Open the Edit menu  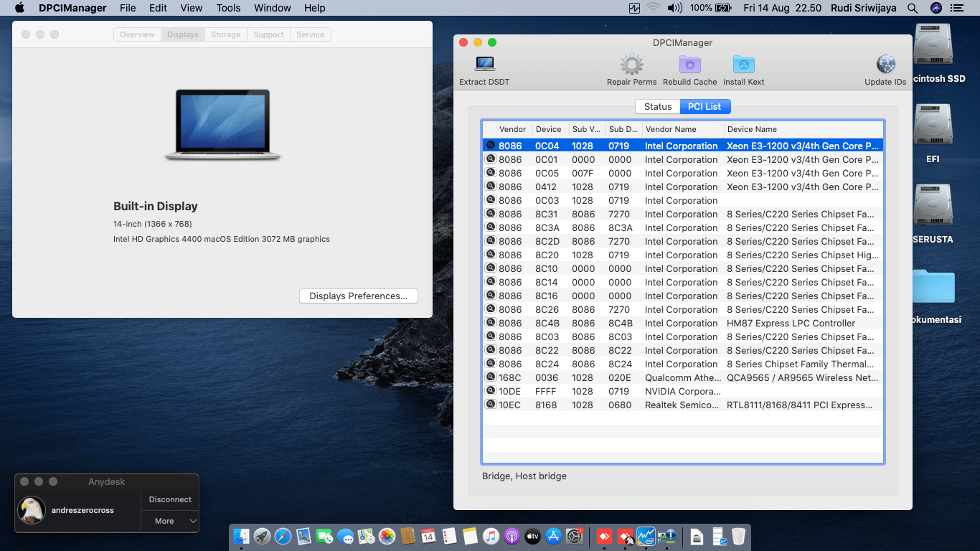158,8
